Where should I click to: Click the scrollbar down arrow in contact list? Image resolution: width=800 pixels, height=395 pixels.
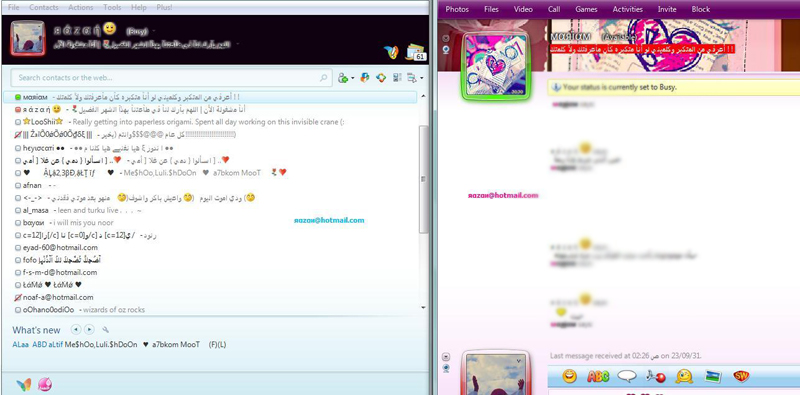click(423, 308)
